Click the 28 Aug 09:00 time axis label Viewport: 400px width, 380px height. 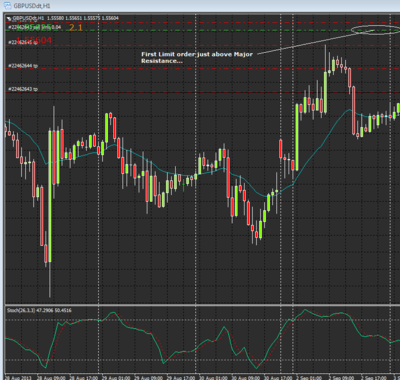[50, 378]
